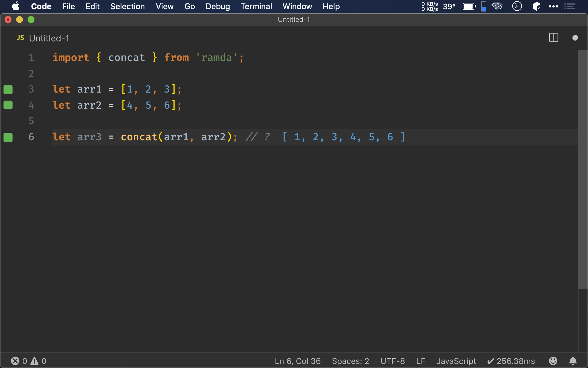Click the LF end-of-line button
Screen dimensions: 588x368
pyautogui.click(x=421, y=361)
